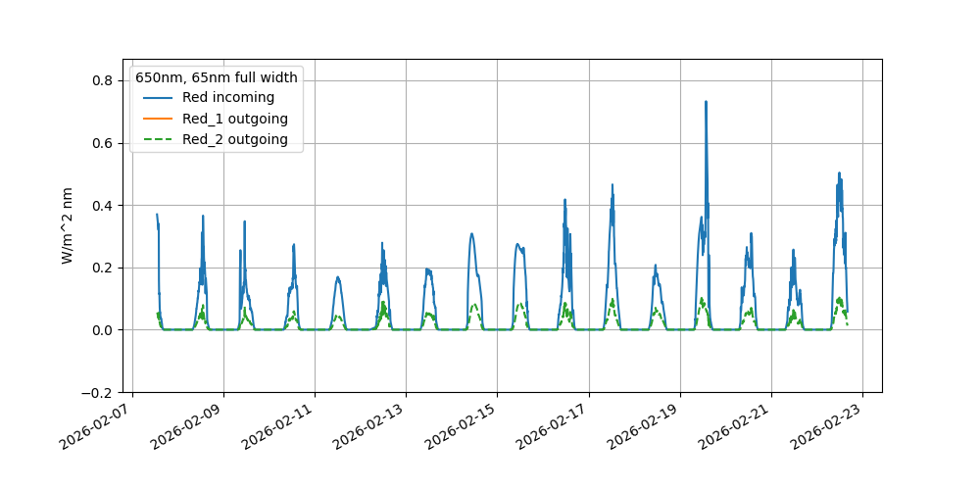The image size is (980, 490).
Task: Select the "Red incoming" legend label
Action: (x=228, y=98)
